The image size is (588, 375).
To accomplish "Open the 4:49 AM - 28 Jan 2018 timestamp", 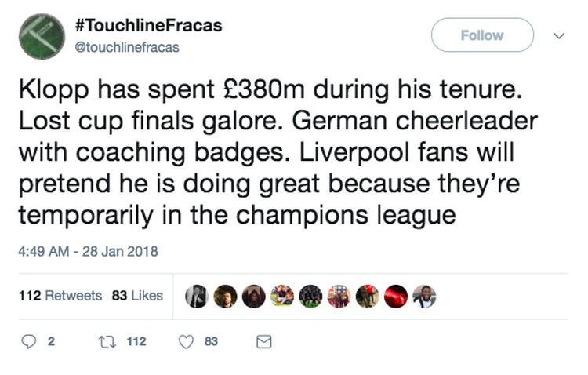I will (88, 252).
